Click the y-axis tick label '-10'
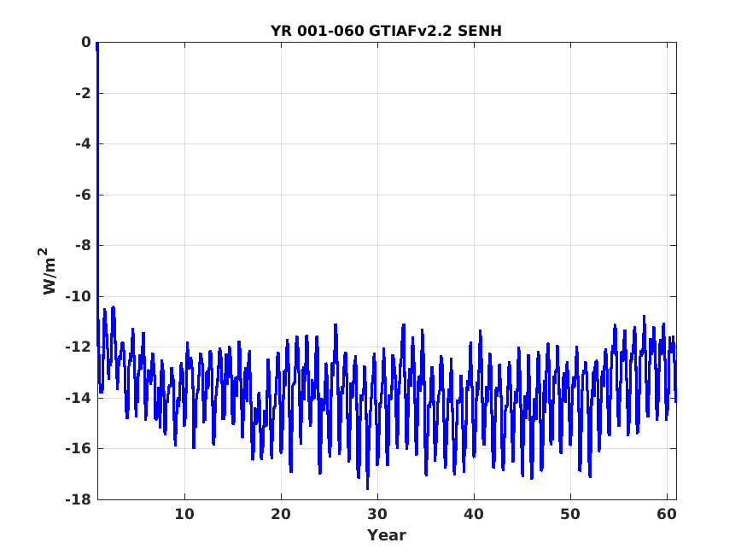Viewport: 747px width, 560px height. tap(79, 296)
